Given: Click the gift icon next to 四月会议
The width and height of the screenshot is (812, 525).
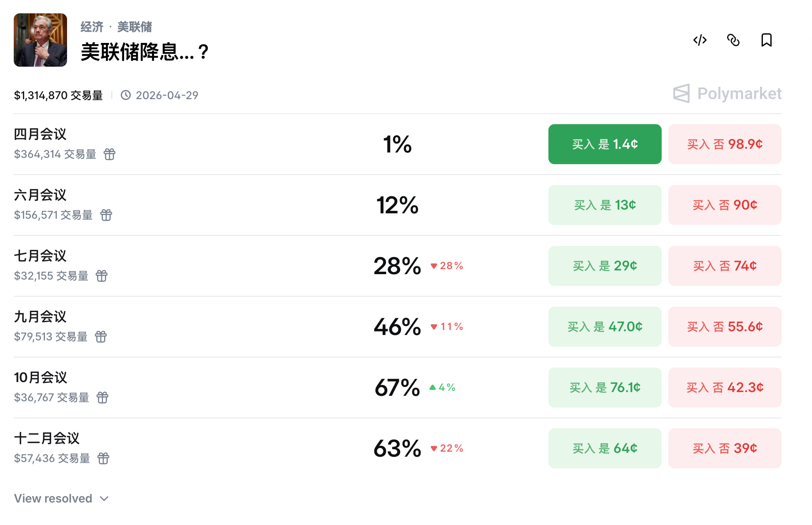Looking at the screenshot, I should (110, 155).
